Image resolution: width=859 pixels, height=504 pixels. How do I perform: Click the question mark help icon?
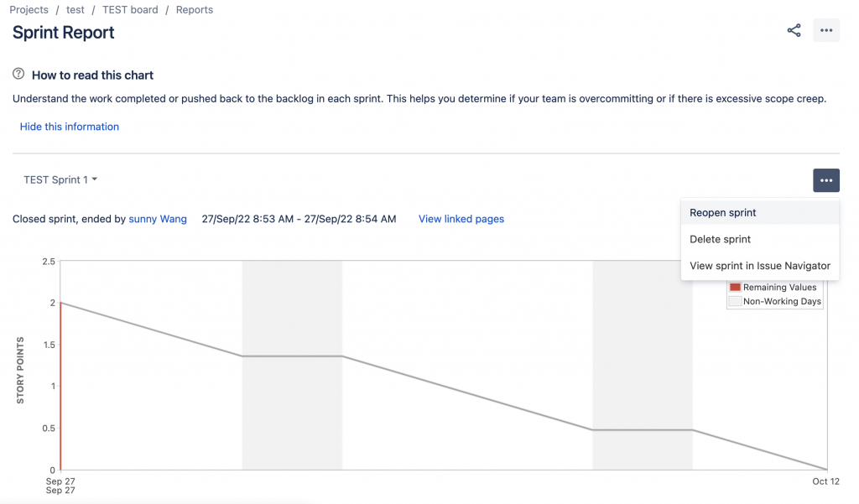click(18, 75)
